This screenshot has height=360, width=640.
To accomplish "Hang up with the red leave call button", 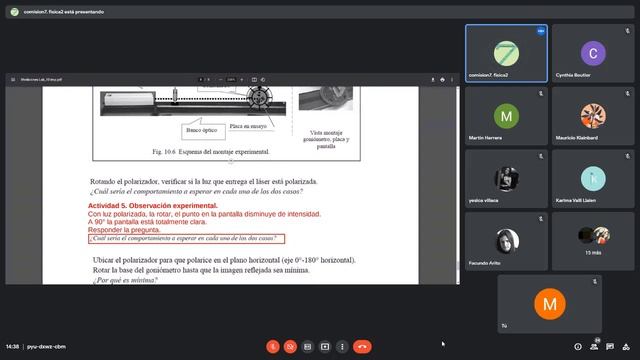I will pos(362,347).
